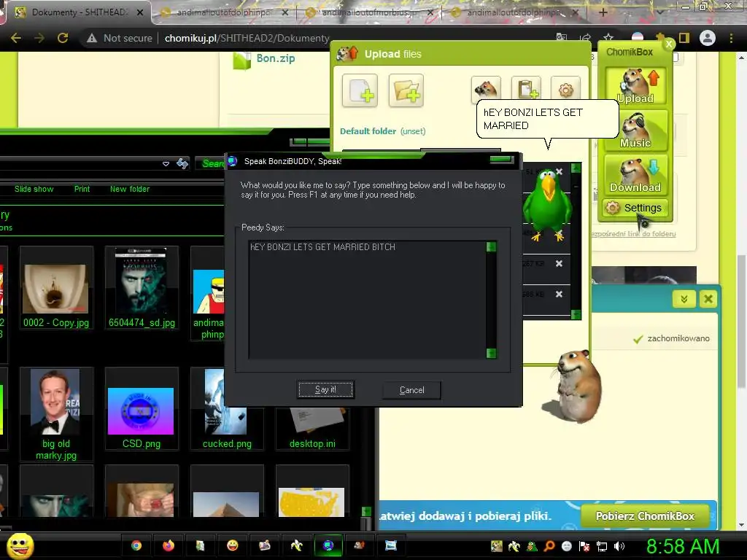747x560 pixels.
Task: Click Print in file window
Action: click(x=82, y=189)
